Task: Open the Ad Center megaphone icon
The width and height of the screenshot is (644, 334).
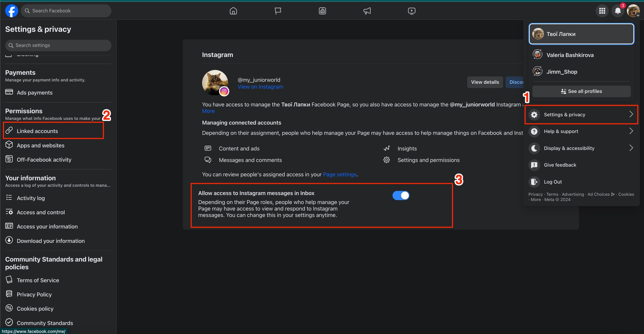Action: 367,11
